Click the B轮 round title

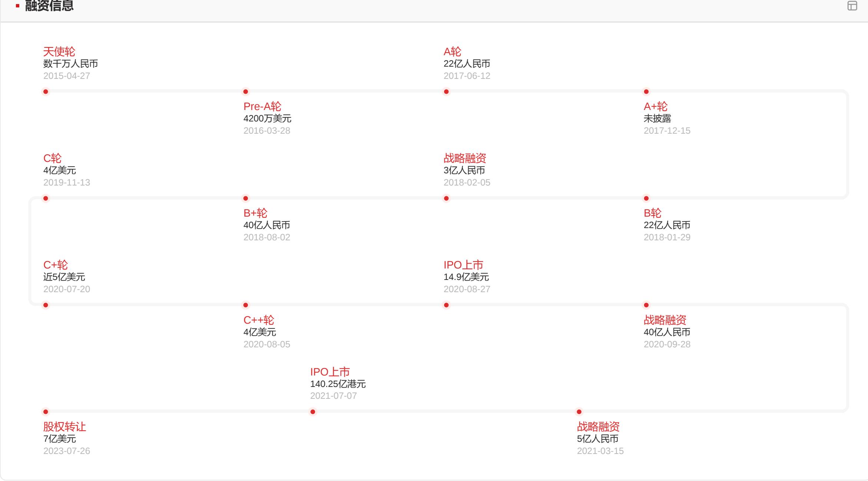coord(653,213)
